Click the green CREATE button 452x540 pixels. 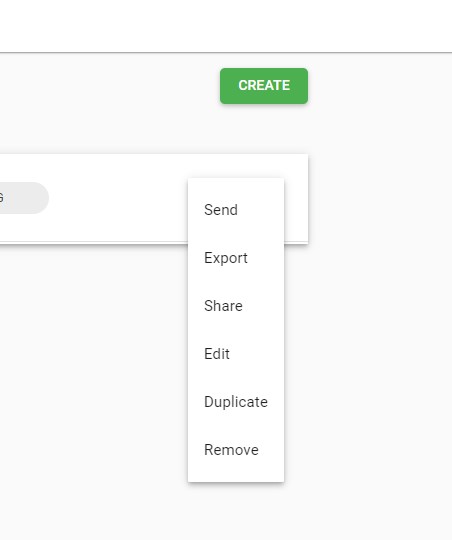pyautogui.click(x=264, y=86)
